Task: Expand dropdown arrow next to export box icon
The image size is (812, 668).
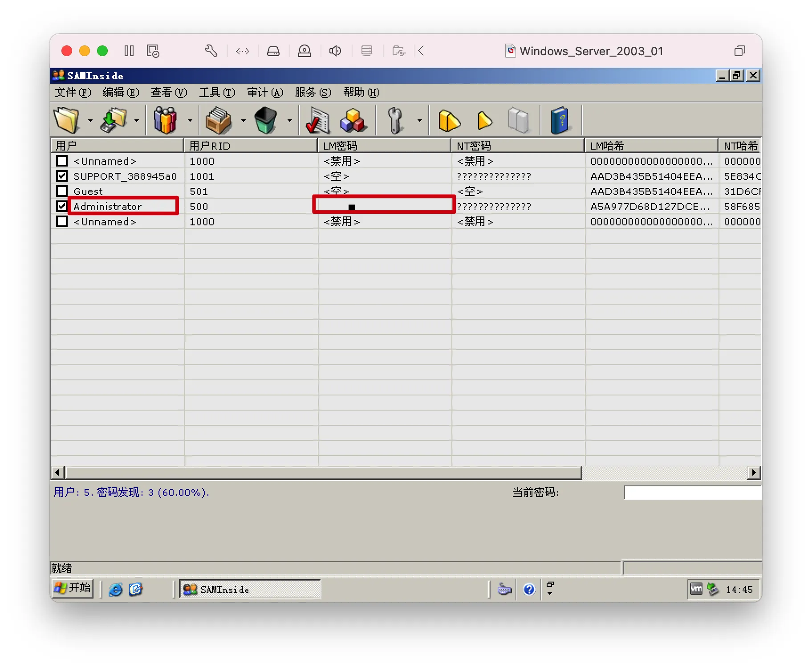Action: (243, 121)
